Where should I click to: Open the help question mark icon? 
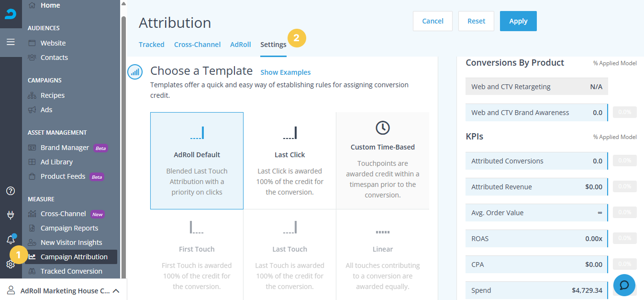(x=11, y=191)
